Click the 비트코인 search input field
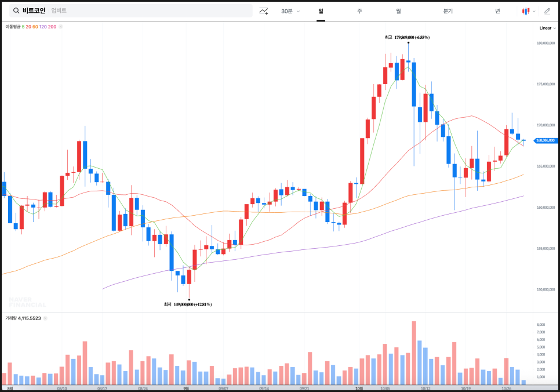 tap(145, 11)
